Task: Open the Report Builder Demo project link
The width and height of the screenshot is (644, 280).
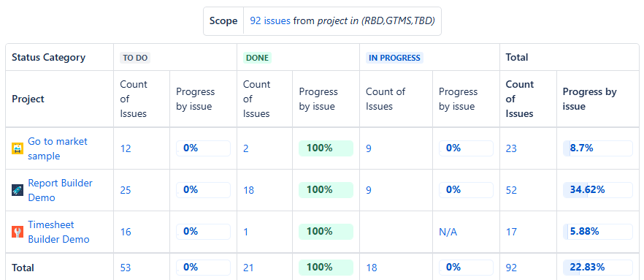Action: (60, 190)
